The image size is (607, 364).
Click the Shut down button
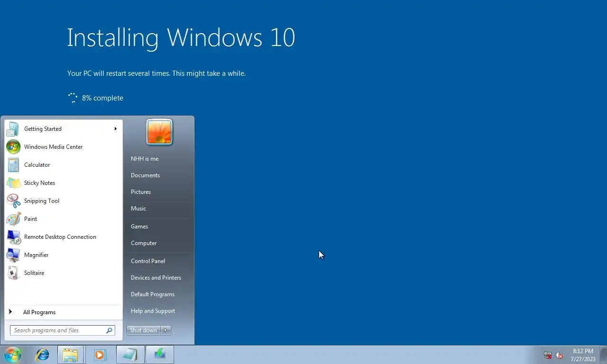click(x=144, y=330)
